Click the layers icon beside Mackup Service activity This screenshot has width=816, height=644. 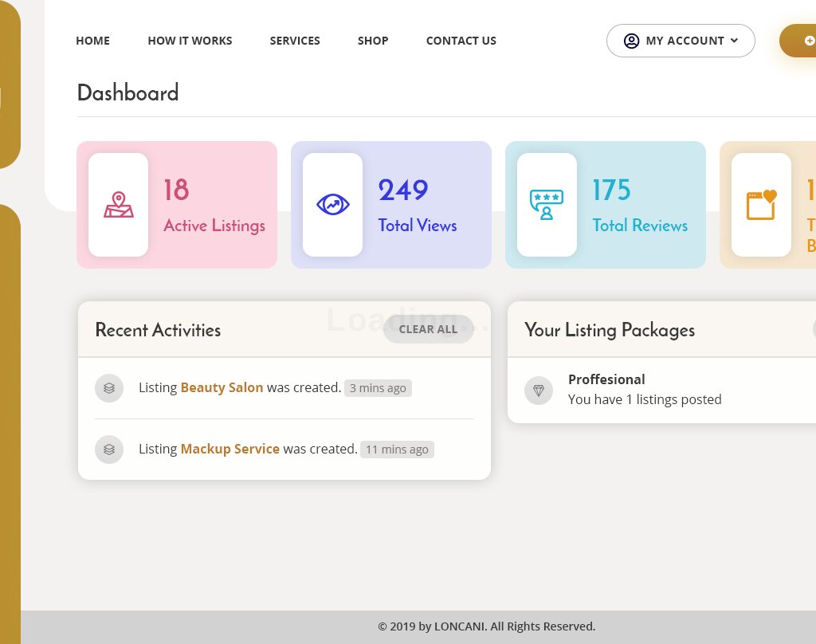coord(109,450)
